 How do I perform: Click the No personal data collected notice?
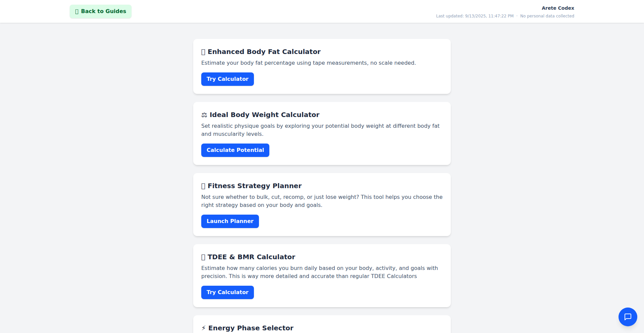click(x=547, y=16)
